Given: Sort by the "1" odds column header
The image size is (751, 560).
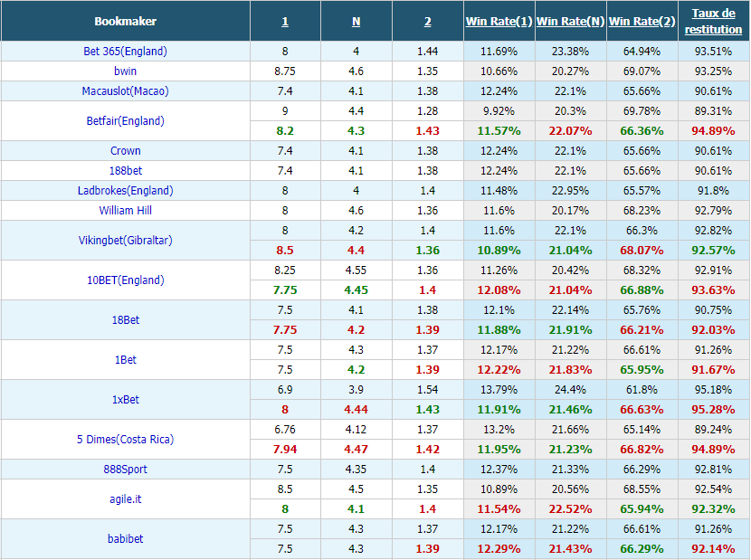Looking at the screenshot, I should pos(285,22).
